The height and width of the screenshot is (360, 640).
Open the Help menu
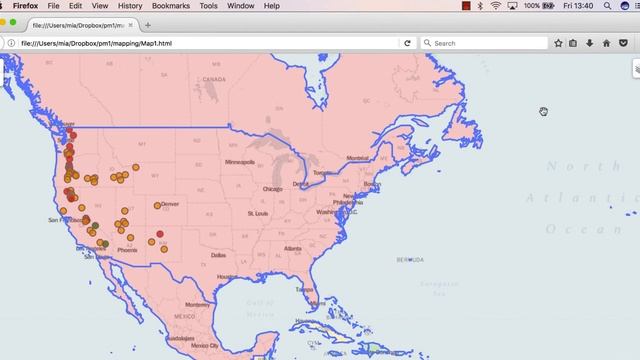[x=271, y=6]
